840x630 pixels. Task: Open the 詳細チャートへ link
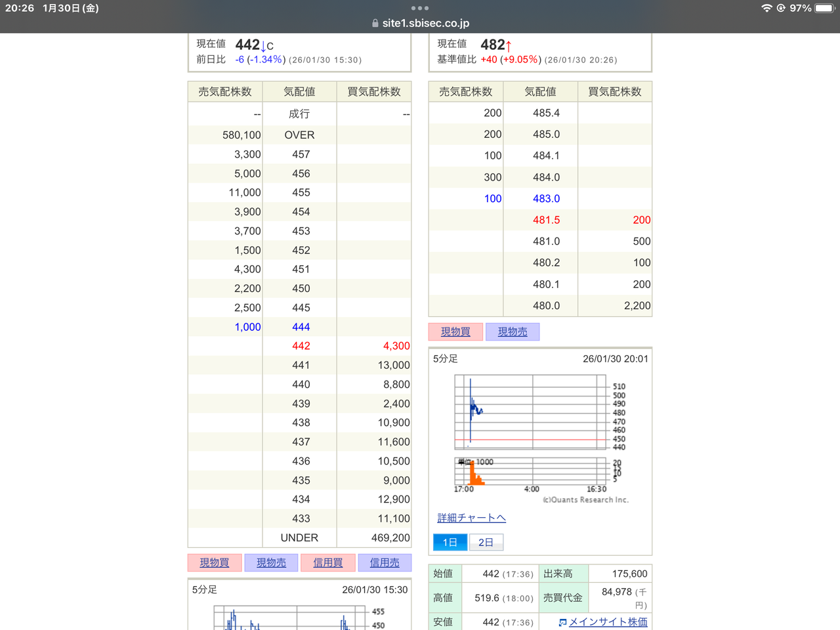[x=471, y=518]
